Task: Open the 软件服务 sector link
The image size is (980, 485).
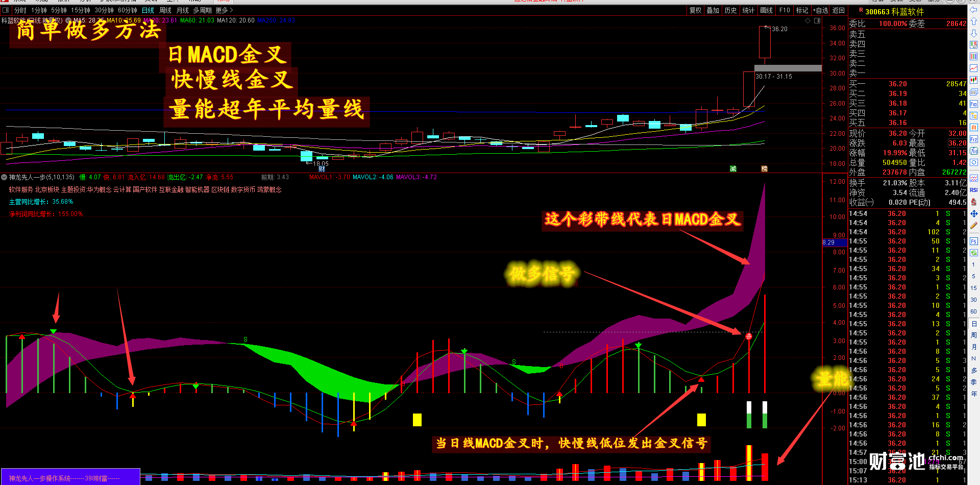Action: tap(21, 189)
